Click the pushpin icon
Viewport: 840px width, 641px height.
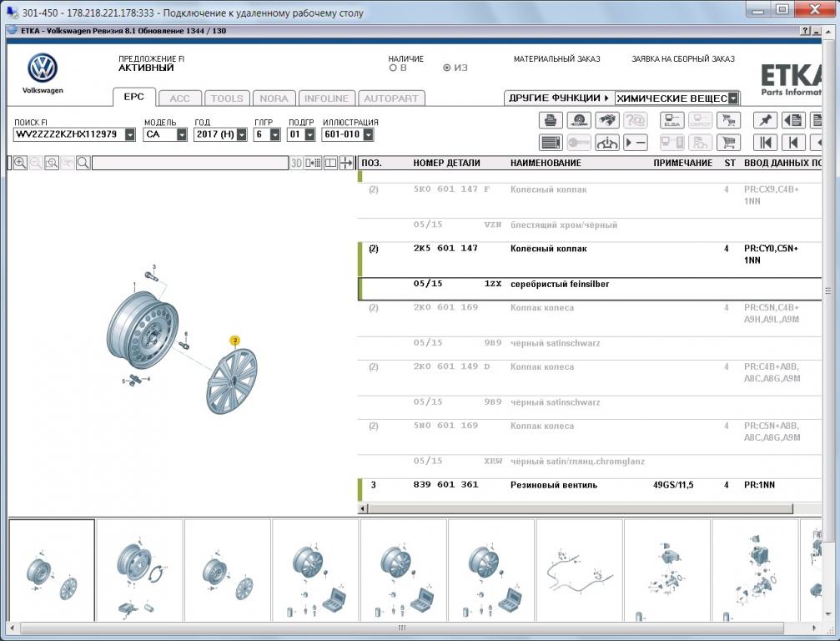[x=765, y=120]
